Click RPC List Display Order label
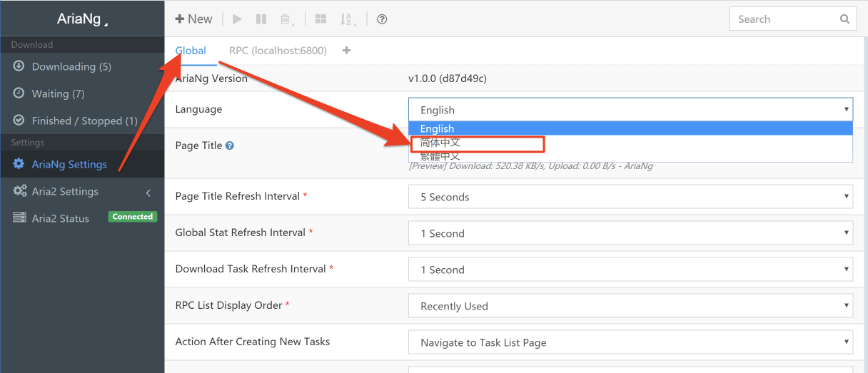This screenshot has height=373, width=868. point(228,305)
